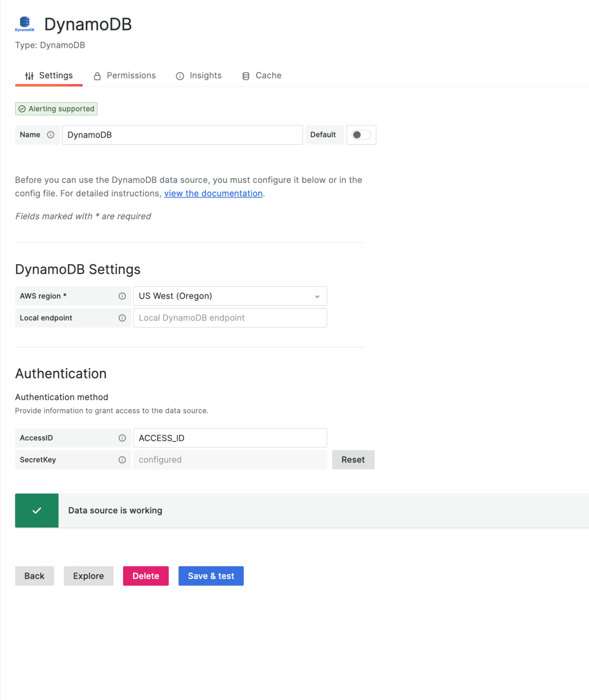Image resolution: width=589 pixels, height=700 pixels.
Task: Click the Explore button
Action: (89, 576)
